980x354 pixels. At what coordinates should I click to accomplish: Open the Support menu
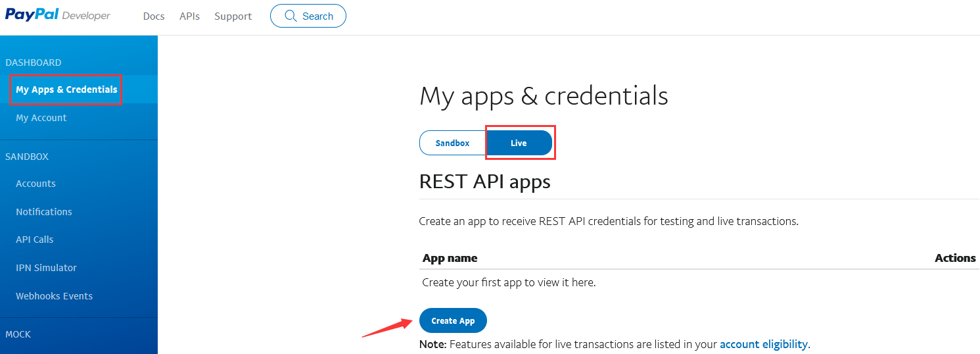pos(233,16)
